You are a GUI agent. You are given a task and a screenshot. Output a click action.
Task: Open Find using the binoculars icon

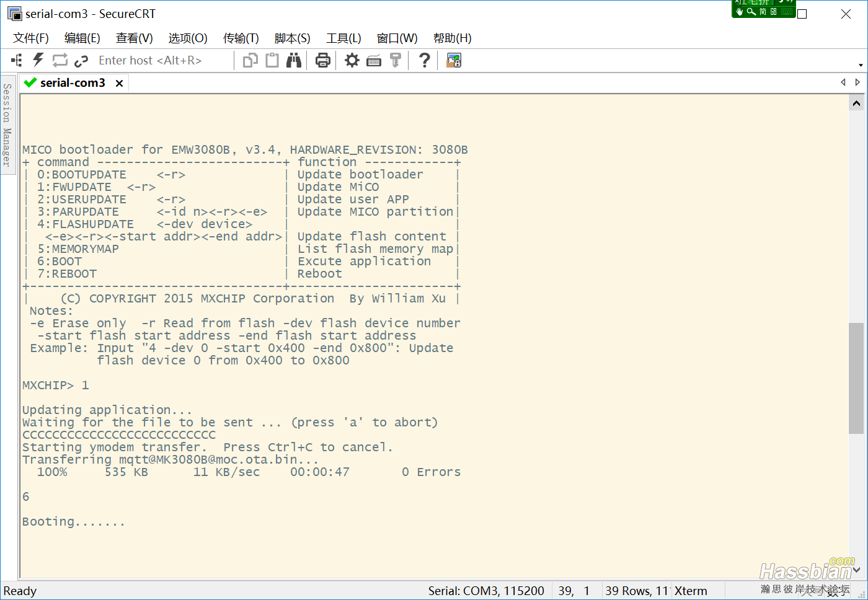point(294,60)
